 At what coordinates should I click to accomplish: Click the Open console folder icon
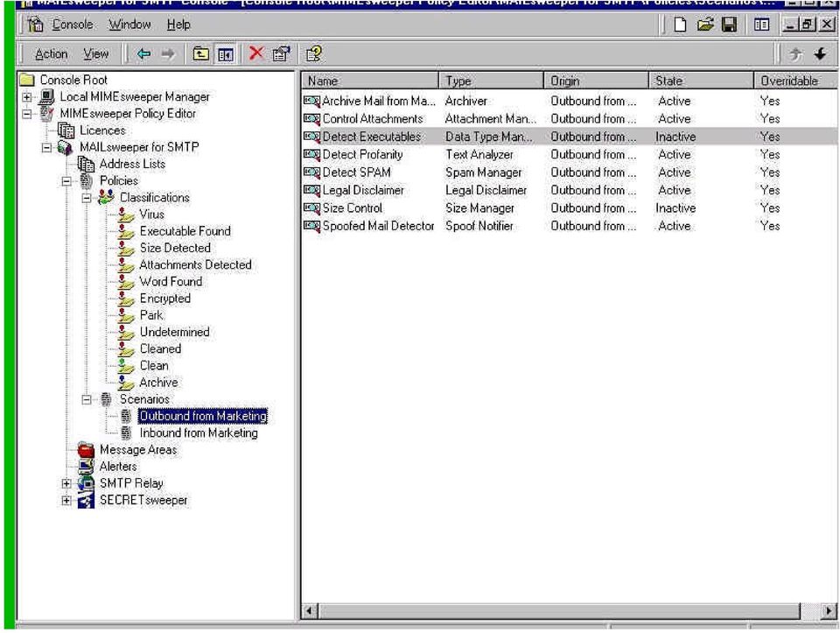point(705,25)
